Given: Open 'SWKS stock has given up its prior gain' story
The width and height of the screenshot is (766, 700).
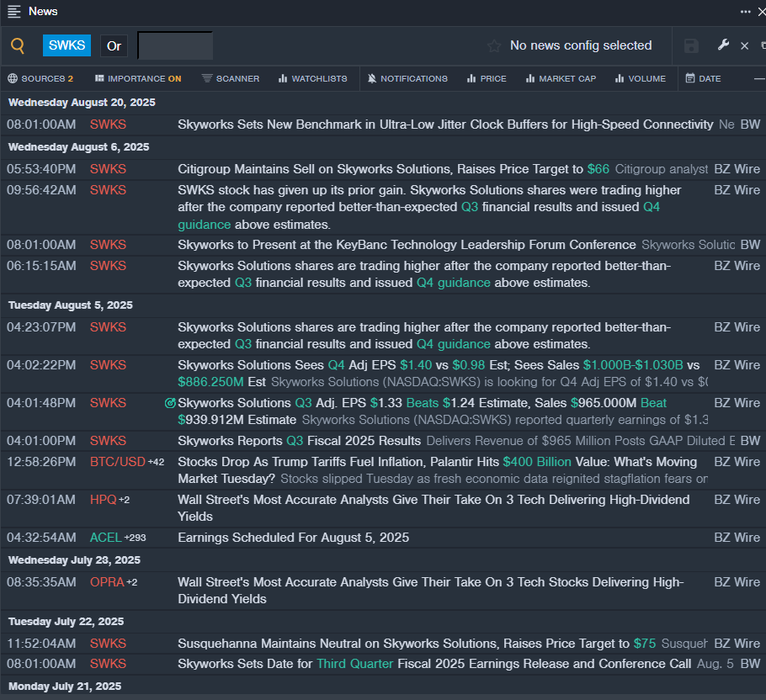Looking at the screenshot, I should [x=429, y=208].
